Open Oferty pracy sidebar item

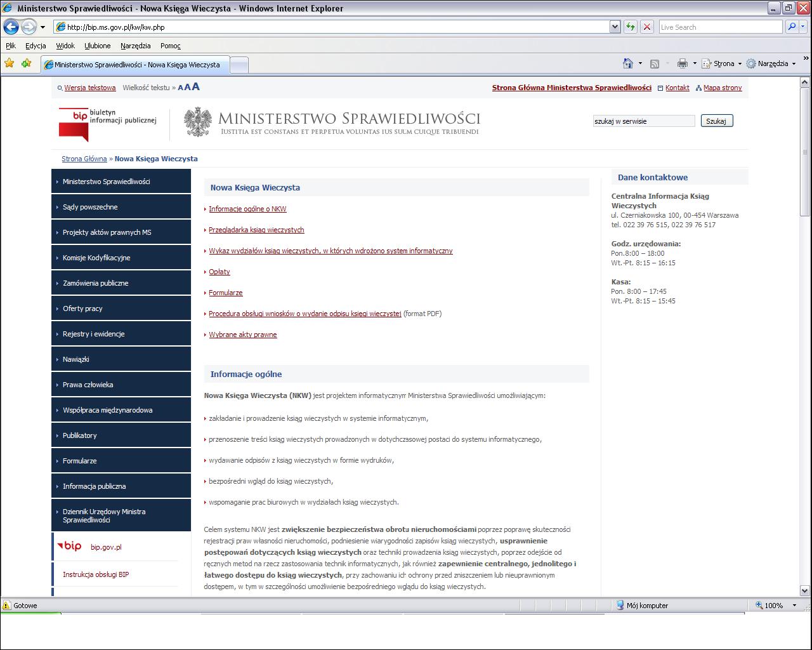coord(121,308)
